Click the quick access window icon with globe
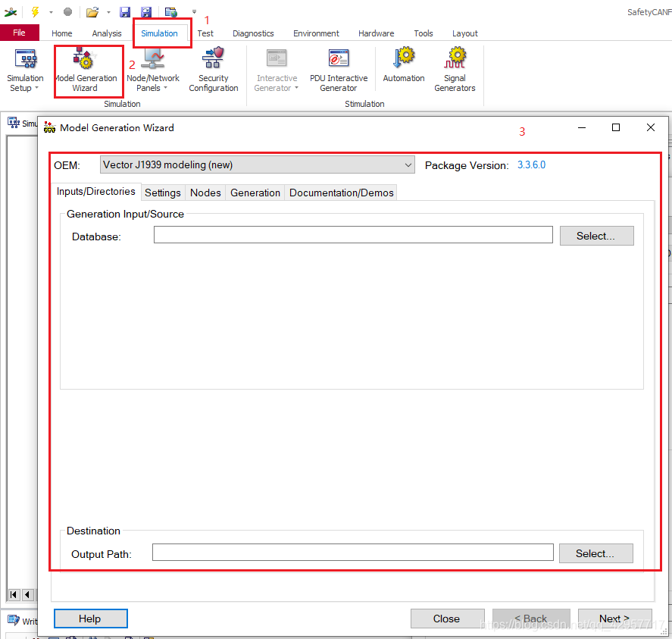This screenshot has height=639, width=672. (171, 12)
